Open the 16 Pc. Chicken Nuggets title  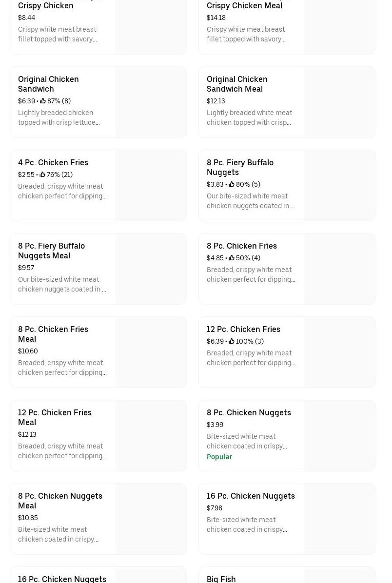point(251,496)
